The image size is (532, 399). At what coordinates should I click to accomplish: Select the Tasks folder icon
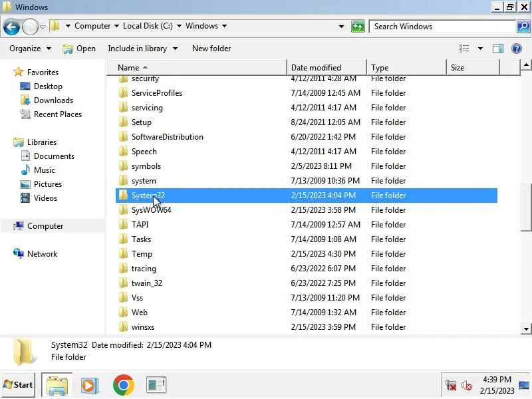pyautogui.click(x=124, y=239)
